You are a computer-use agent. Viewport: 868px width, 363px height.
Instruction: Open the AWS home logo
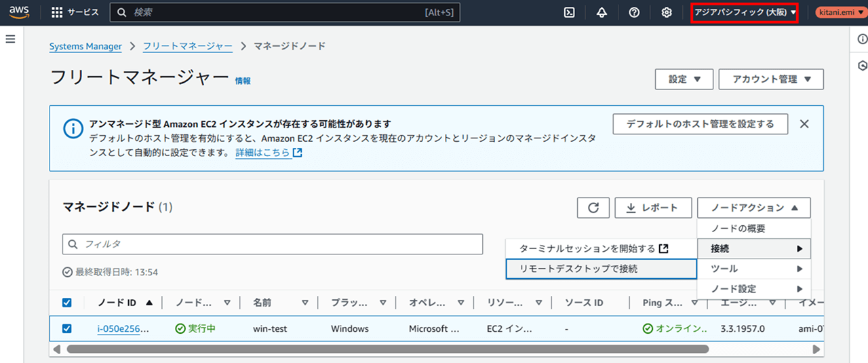pyautogui.click(x=19, y=12)
